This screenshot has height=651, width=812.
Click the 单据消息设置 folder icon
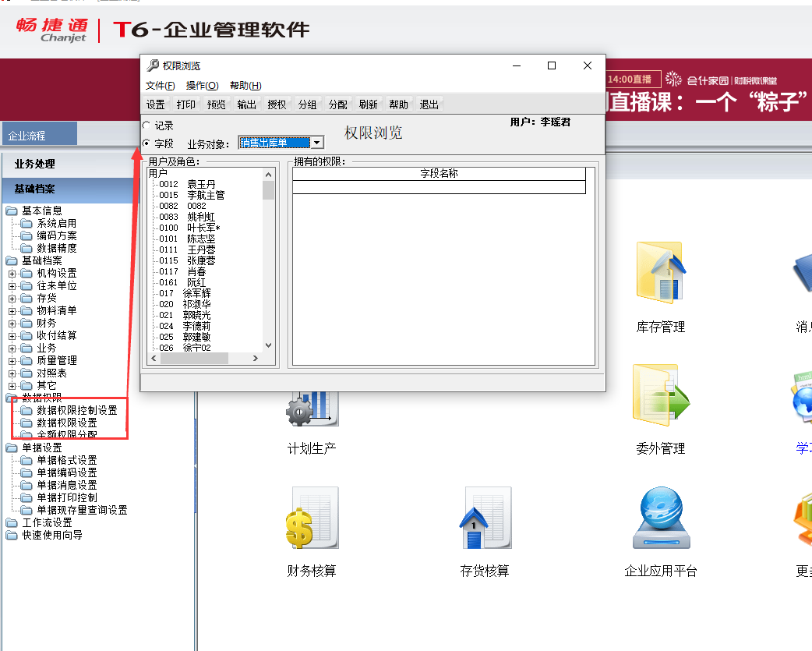[x=26, y=485]
